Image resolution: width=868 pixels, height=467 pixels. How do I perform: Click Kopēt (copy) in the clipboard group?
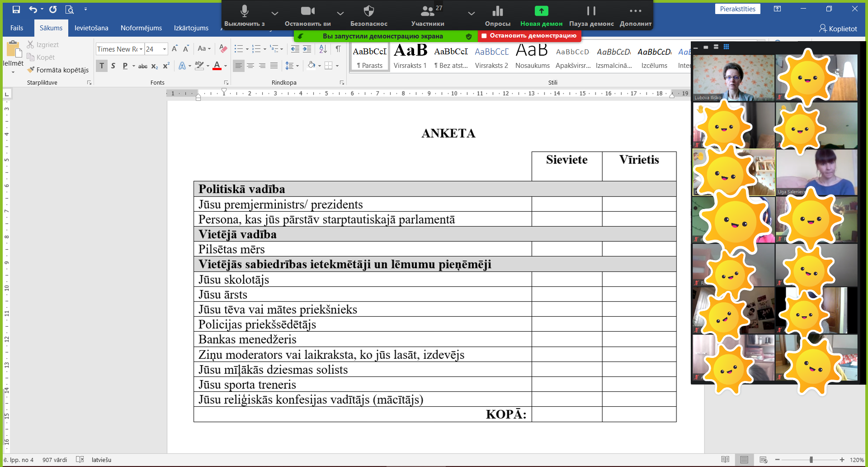[x=41, y=57]
